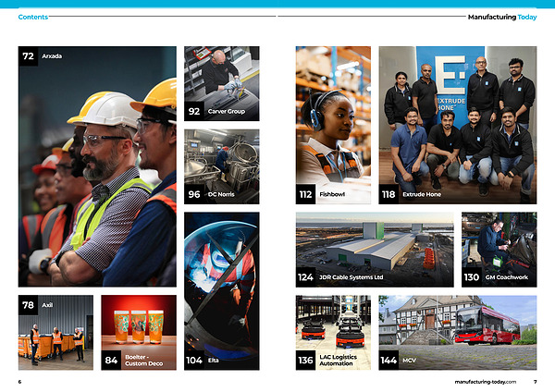Click the 'JDR Cable Systems Ltd' caption
This screenshot has width=555, height=392.
tap(351, 277)
